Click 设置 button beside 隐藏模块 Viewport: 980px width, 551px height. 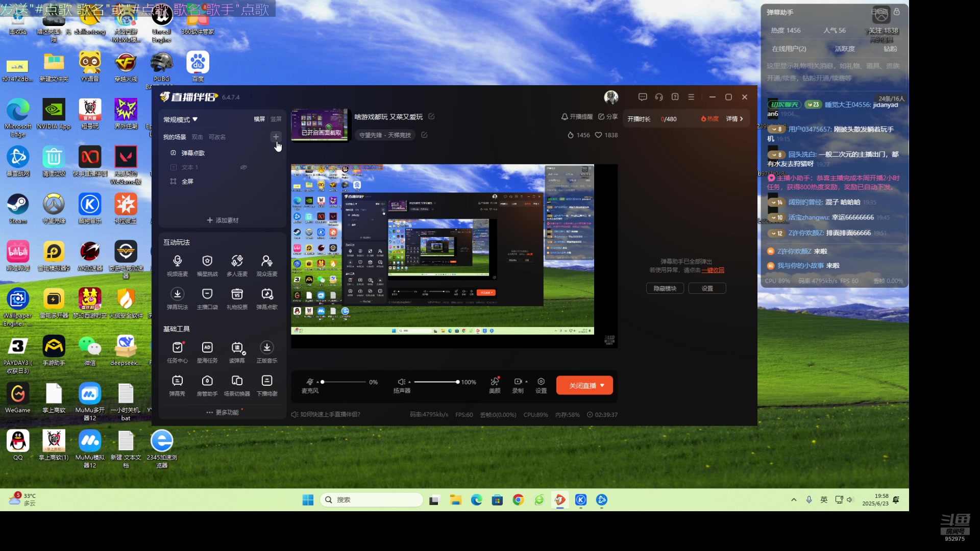[x=707, y=289]
